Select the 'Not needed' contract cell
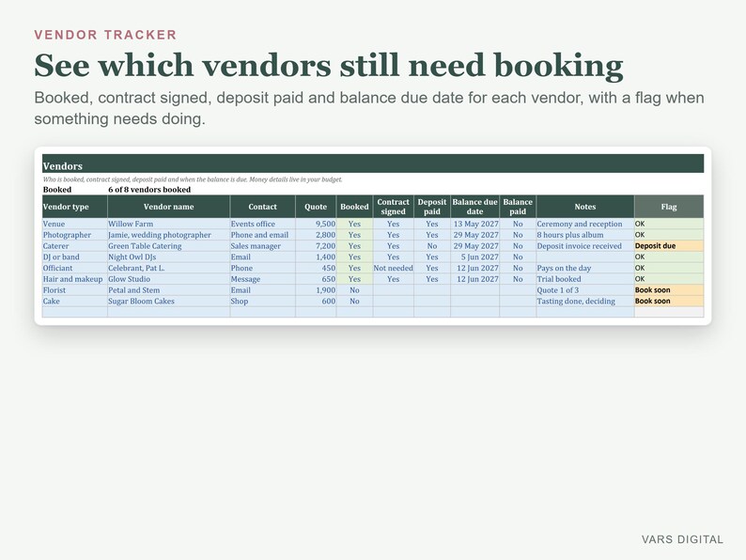 [394, 268]
